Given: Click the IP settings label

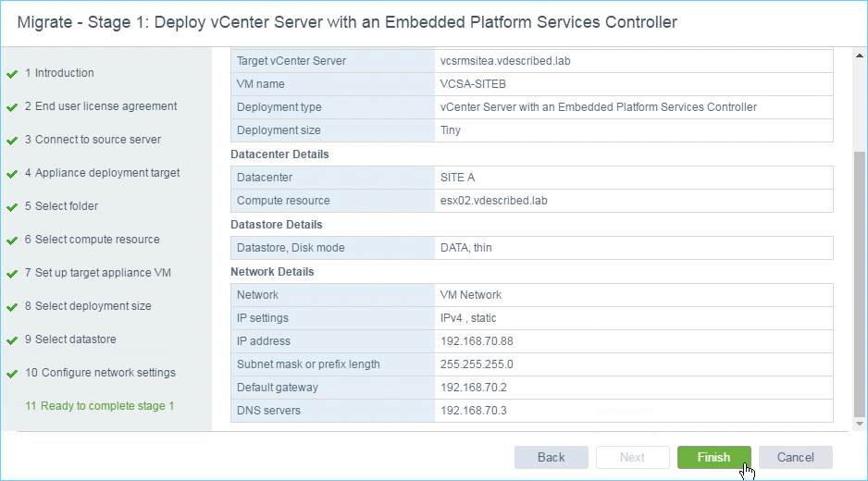Looking at the screenshot, I should click(x=263, y=318).
